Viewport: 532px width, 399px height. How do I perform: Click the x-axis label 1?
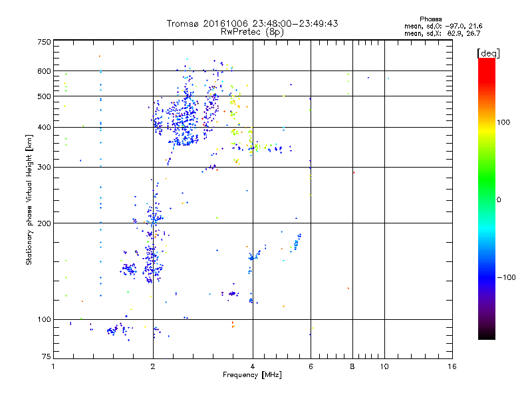tap(53, 366)
